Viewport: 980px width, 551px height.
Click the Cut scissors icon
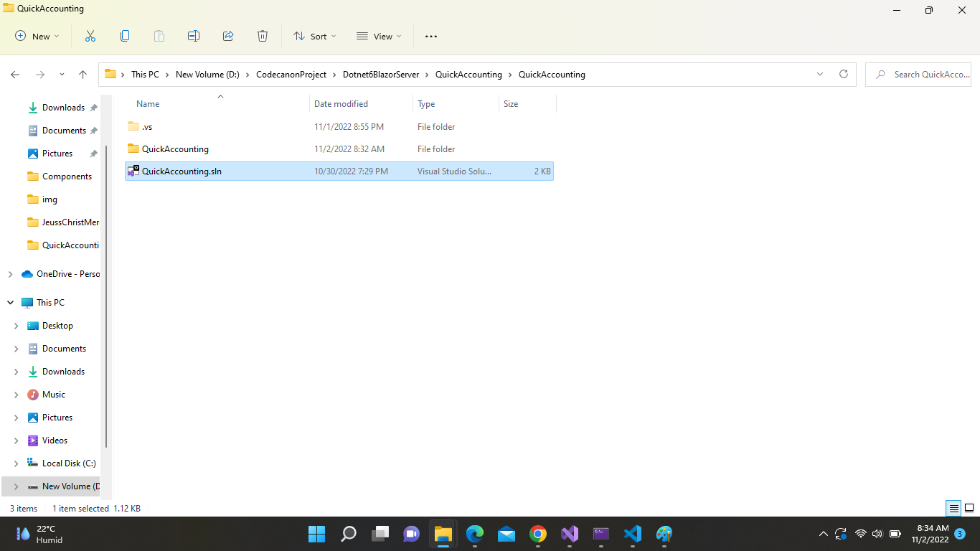pyautogui.click(x=90, y=36)
